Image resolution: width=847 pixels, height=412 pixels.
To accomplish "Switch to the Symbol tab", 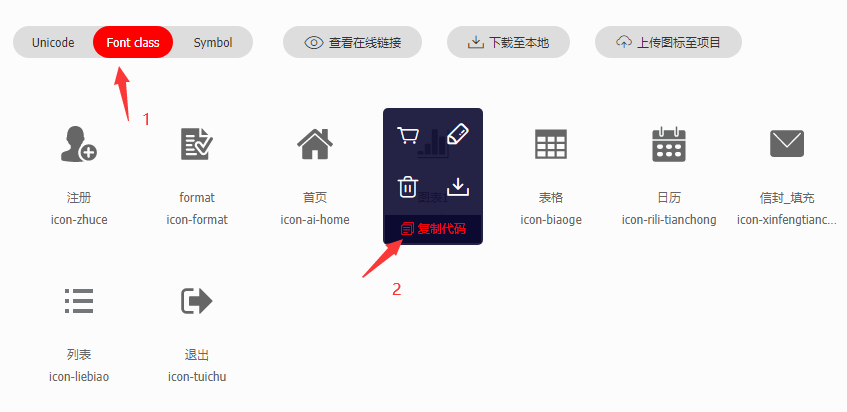I will coord(213,42).
